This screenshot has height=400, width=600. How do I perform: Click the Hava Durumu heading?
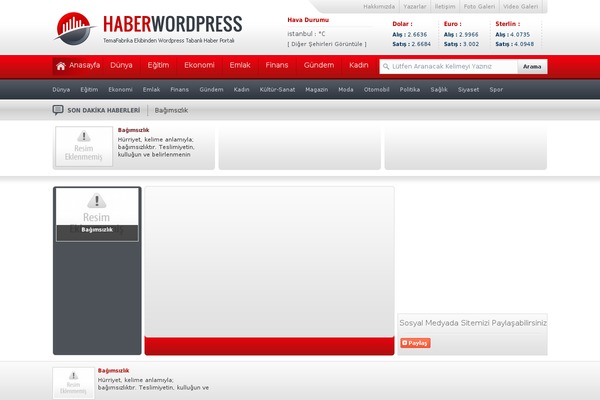308,20
